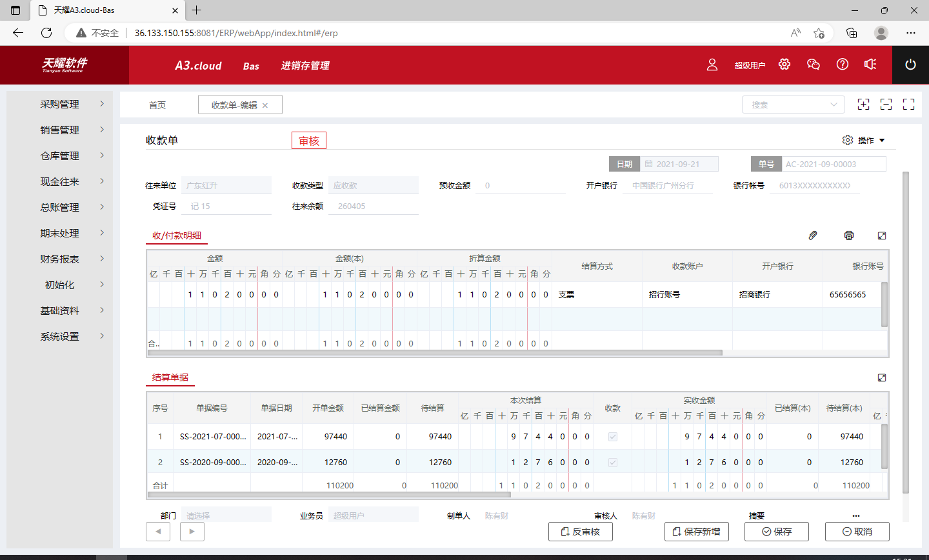The height and width of the screenshot is (560, 929).
Task: Expand 财务报表 menu
Action: click(x=59, y=259)
